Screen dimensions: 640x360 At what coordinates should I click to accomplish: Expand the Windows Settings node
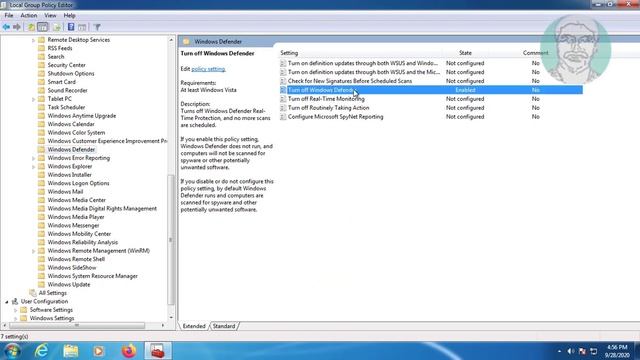(16, 318)
